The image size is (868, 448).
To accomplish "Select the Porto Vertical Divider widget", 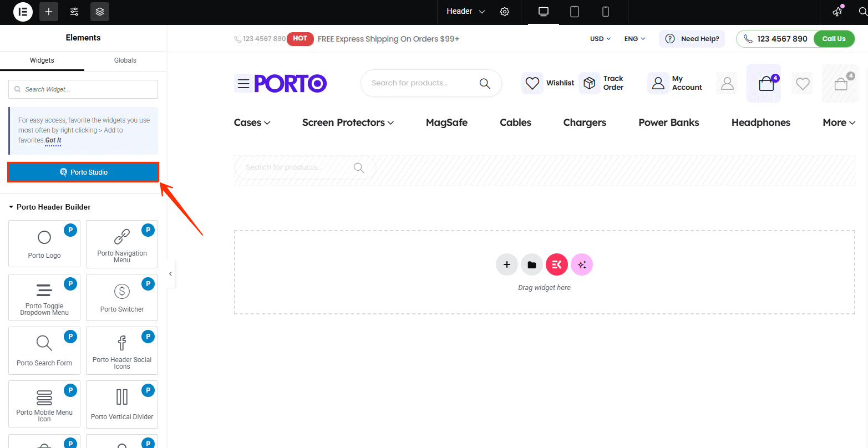I will click(x=122, y=404).
